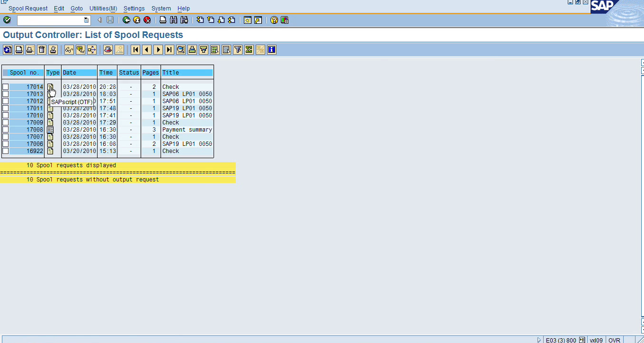Screen dimensions: 644x343
Task: Click the magnifier Details icon
Action: (181, 49)
